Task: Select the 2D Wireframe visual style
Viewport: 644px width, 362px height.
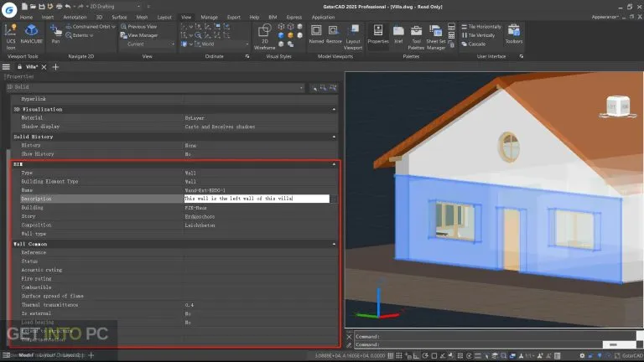Action: coord(264,37)
